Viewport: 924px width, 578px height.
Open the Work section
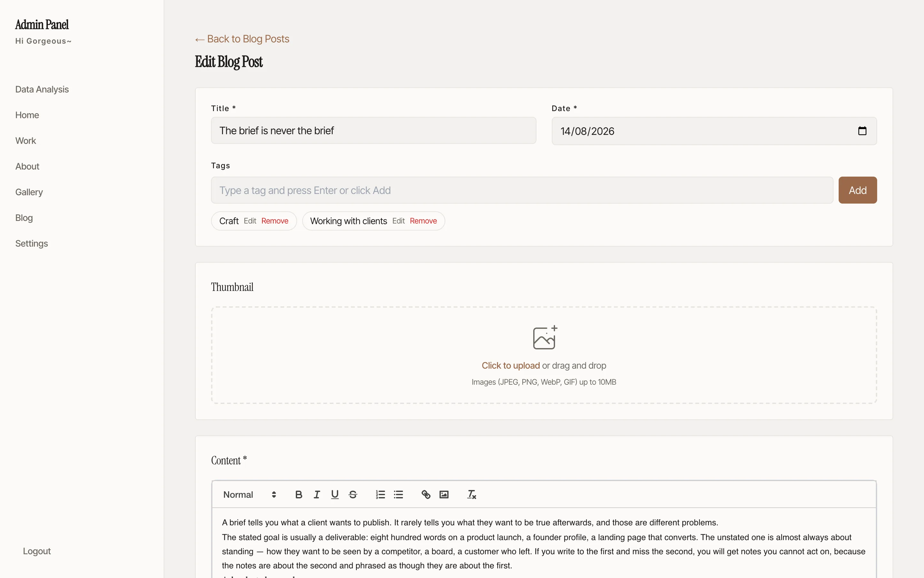(x=26, y=141)
